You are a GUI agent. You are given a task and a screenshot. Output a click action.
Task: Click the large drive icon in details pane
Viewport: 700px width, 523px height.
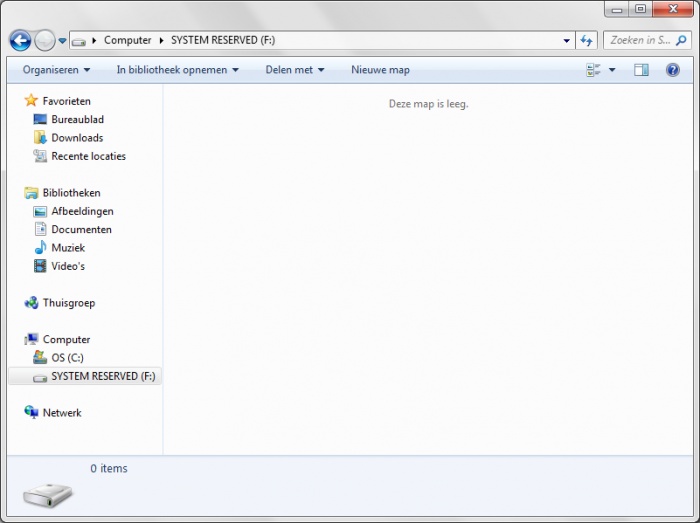pyautogui.click(x=48, y=494)
